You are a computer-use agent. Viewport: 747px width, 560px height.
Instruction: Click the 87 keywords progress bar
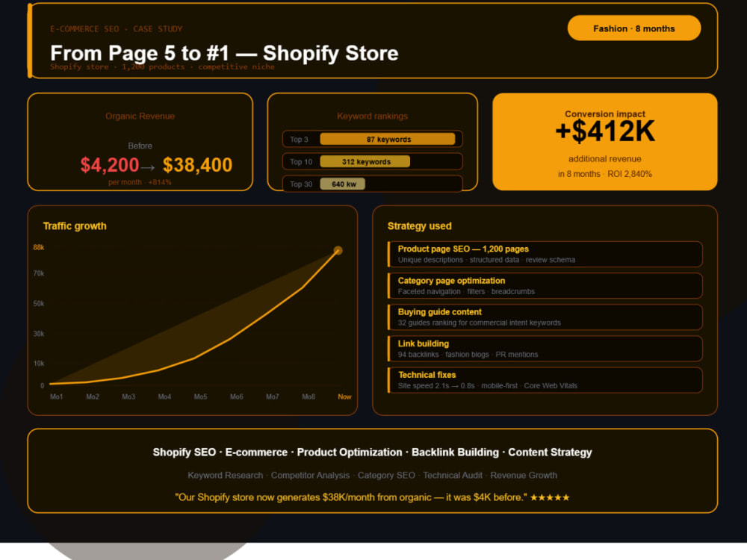387,139
